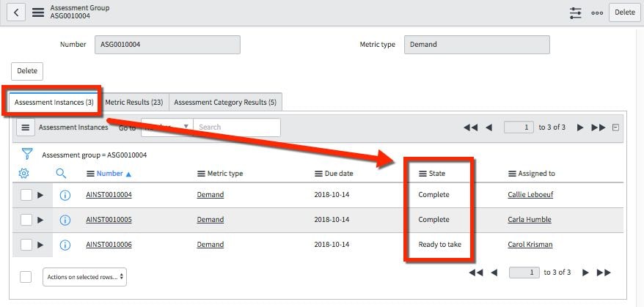This screenshot has height=307, width=644.
Task: Click the Delete button below Number field
Action: pyautogui.click(x=27, y=71)
